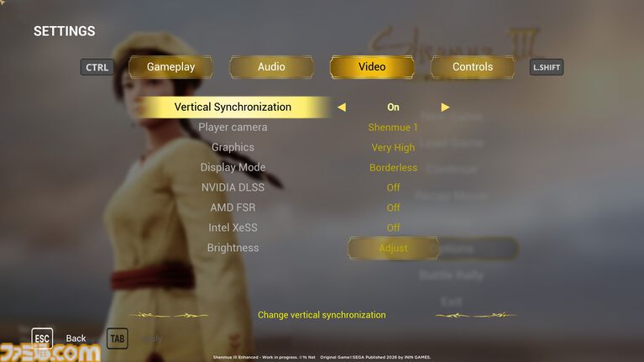644x362 pixels.
Task: Switch to the Audio tab
Action: tap(271, 67)
